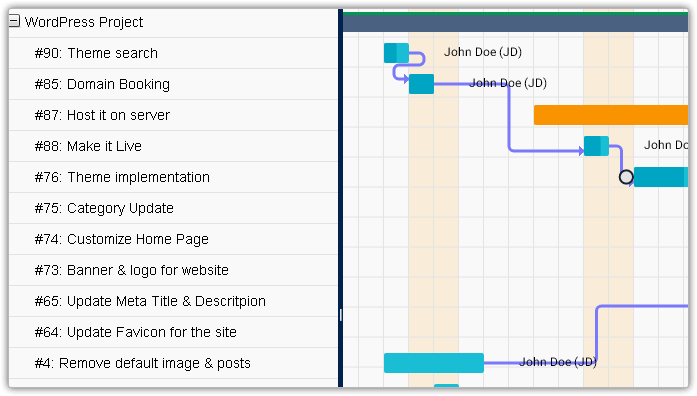Click the orange Host it on server bar

[x=611, y=115]
